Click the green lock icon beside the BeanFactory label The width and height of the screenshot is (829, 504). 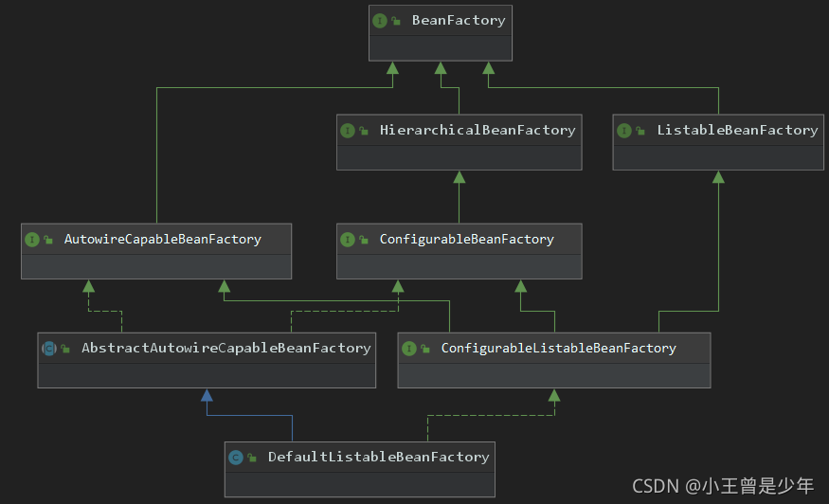(395, 21)
